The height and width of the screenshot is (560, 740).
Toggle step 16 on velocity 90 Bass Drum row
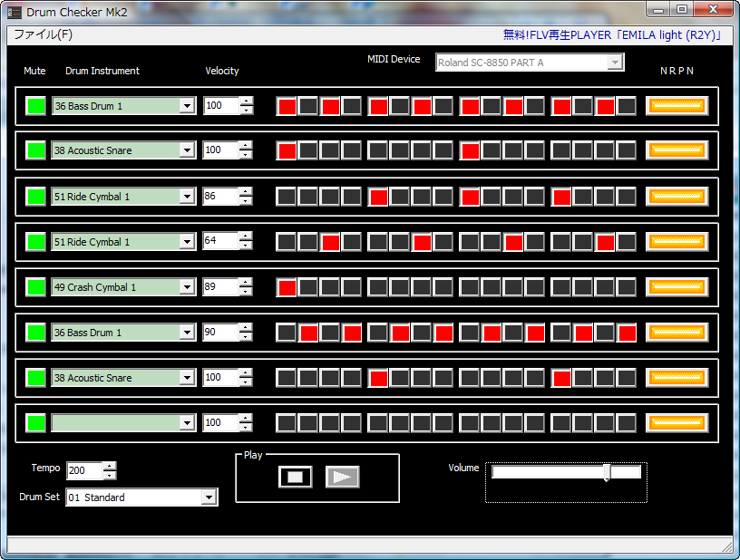coord(627,333)
